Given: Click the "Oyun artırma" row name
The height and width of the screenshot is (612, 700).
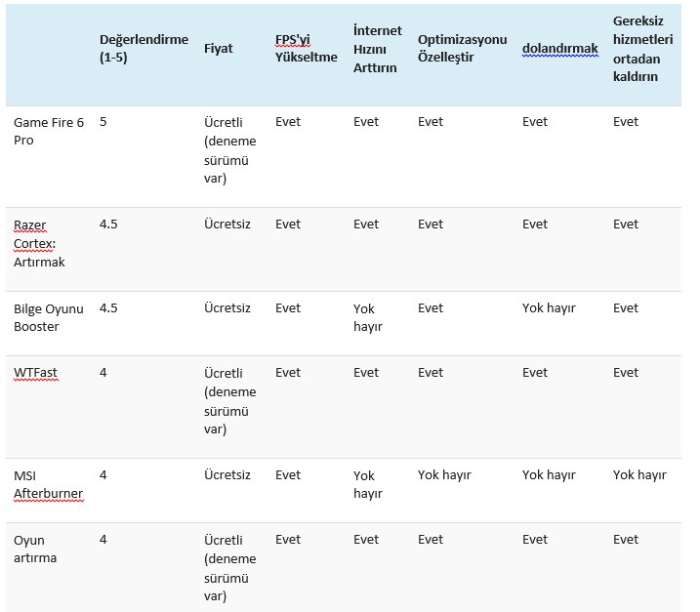Looking at the screenshot, I should click(35, 549).
